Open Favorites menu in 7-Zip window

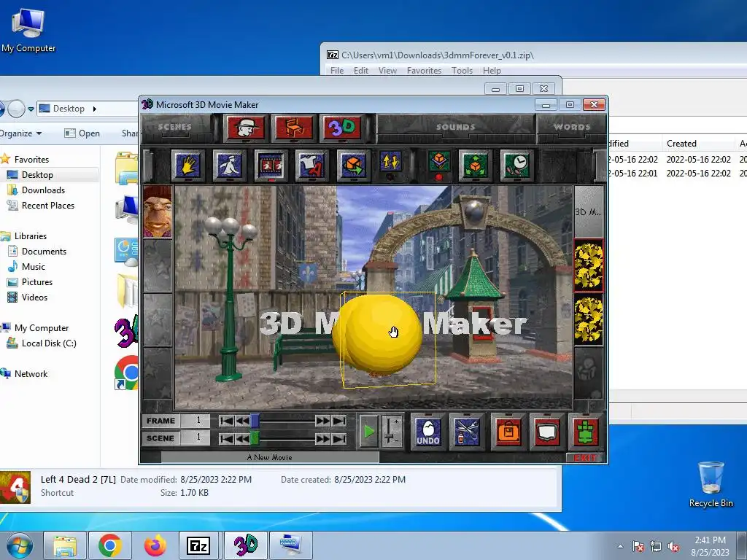(424, 71)
